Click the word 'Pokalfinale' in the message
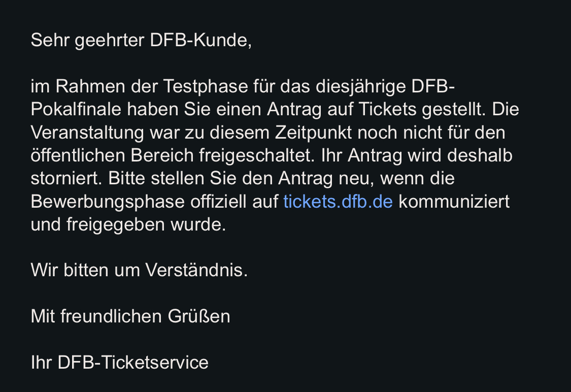Screen dimensions: 571x392 pyautogui.click(x=75, y=109)
